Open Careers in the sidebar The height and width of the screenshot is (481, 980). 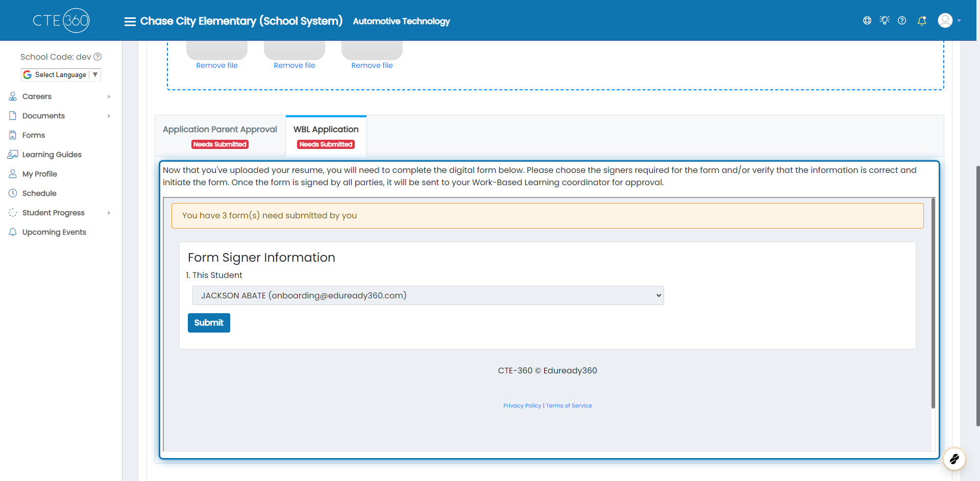(x=37, y=96)
